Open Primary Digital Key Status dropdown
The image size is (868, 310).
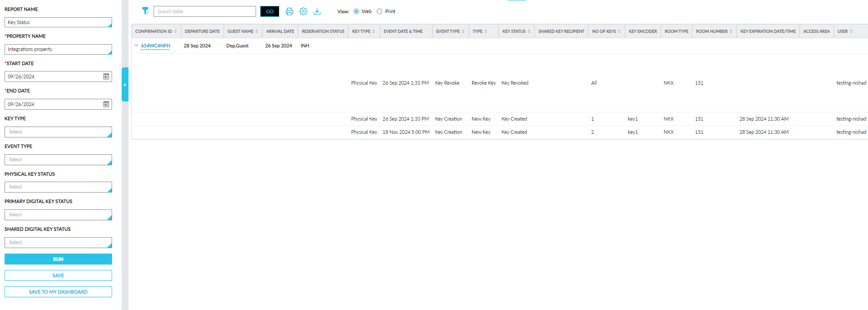(58, 214)
